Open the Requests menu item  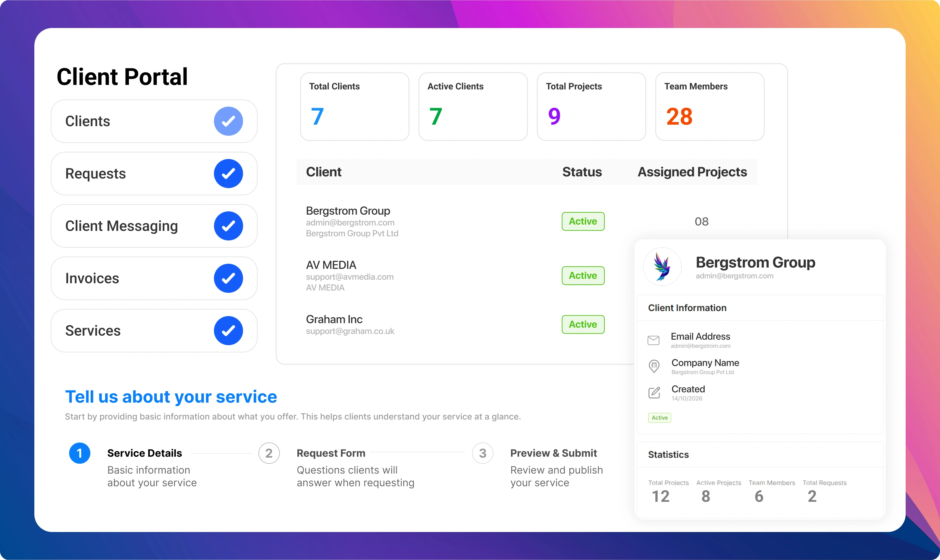click(x=154, y=174)
